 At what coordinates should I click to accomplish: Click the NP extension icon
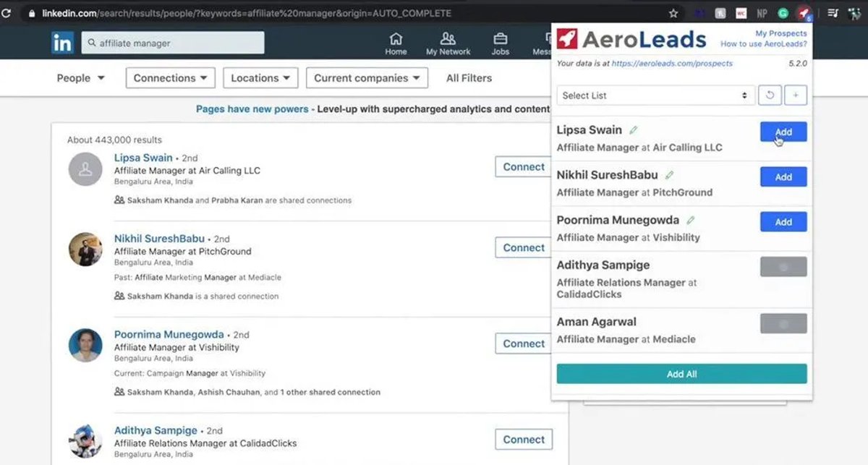point(762,13)
